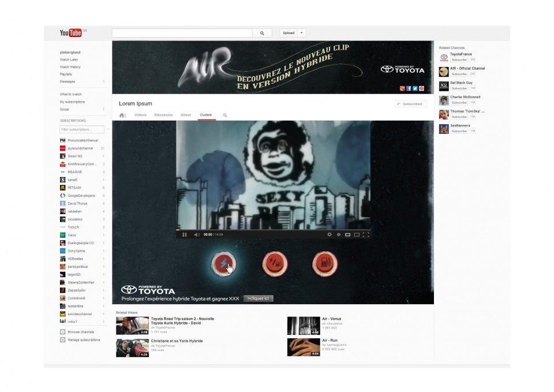This screenshot has height=392, width=554.
Task: Pause the video playback
Action: 185,234
